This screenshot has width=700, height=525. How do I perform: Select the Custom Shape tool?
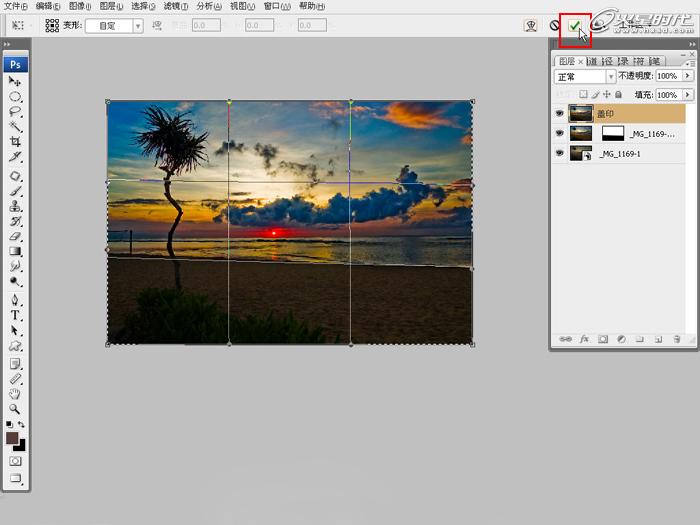[15, 346]
